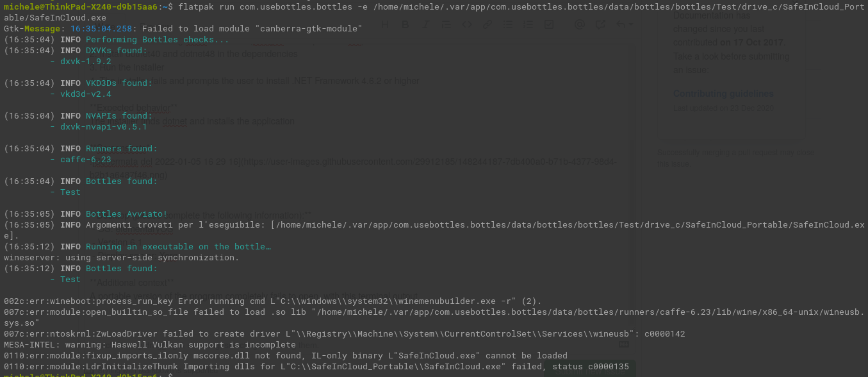Click 'on 17 Oct 2017' text in the background page

(x=751, y=43)
